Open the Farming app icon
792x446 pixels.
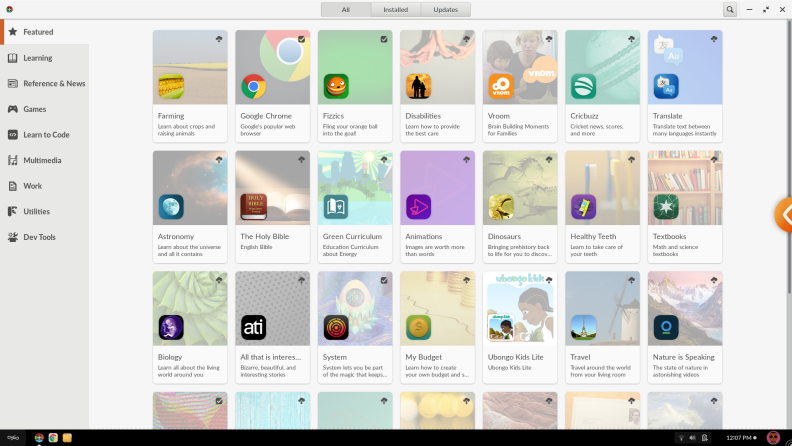coord(171,86)
